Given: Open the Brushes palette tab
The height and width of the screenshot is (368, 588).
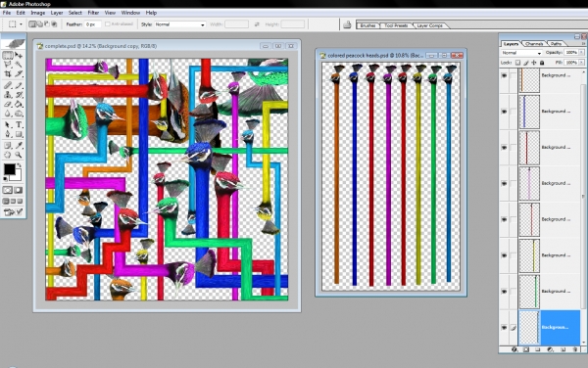Looking at the screenshot, I should coord(367,25).
